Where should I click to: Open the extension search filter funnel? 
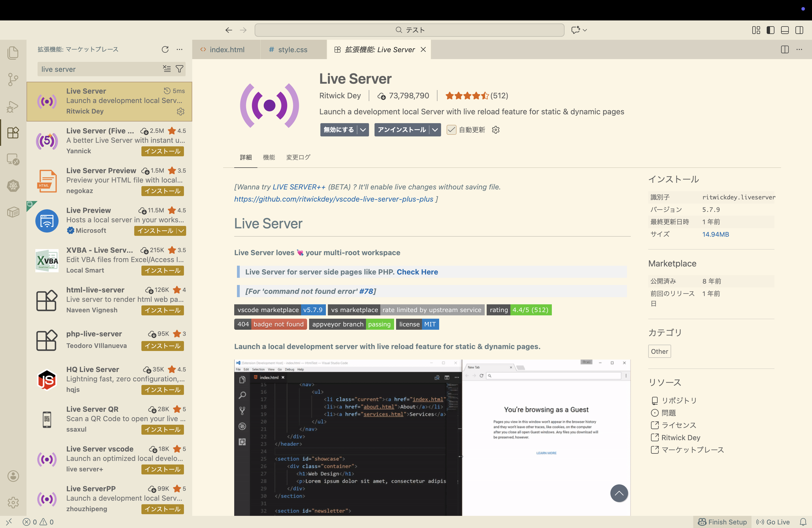point(180,69)
